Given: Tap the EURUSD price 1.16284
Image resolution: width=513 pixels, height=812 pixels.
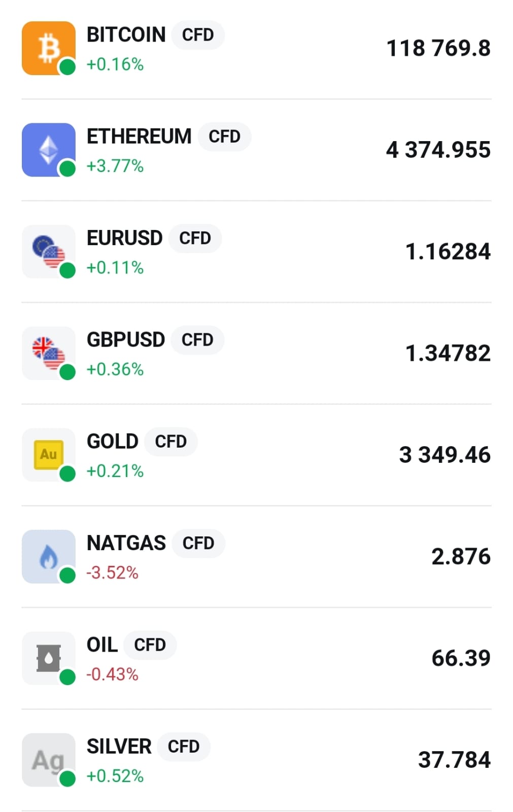Looking at the screenshot, I should 448,252.
